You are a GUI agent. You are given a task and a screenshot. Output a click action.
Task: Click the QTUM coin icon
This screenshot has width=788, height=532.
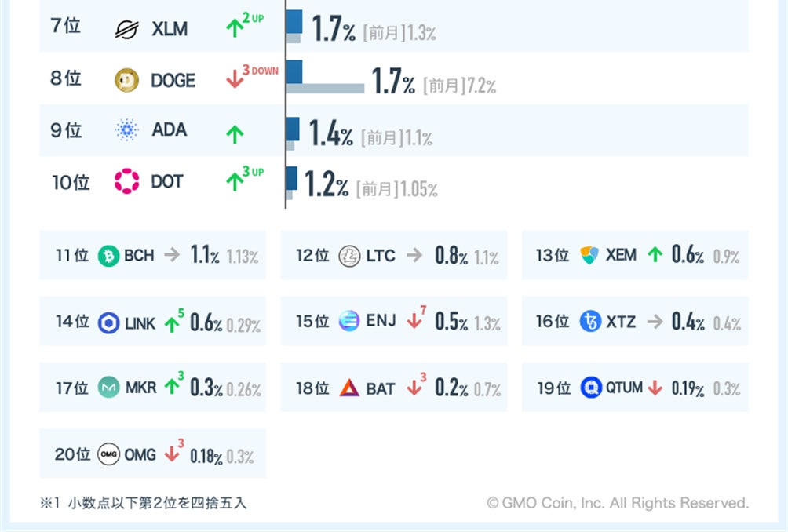[x=591, y=388]
